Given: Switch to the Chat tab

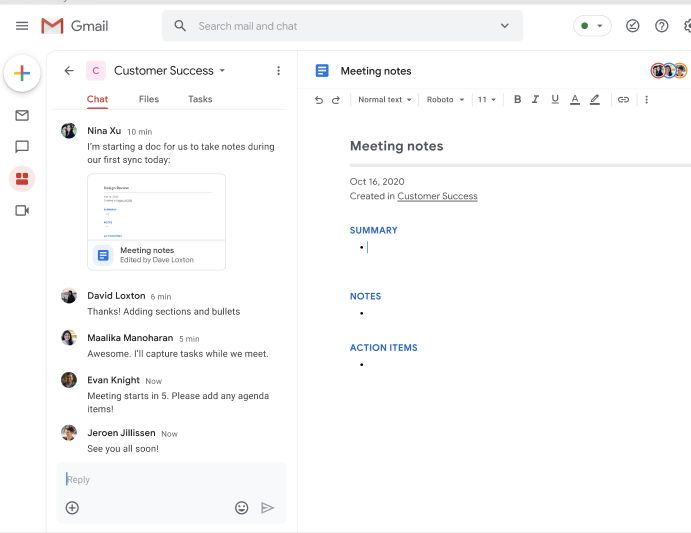Looking at the screenshot, I should pyautogui.click(x=97, y=99).
